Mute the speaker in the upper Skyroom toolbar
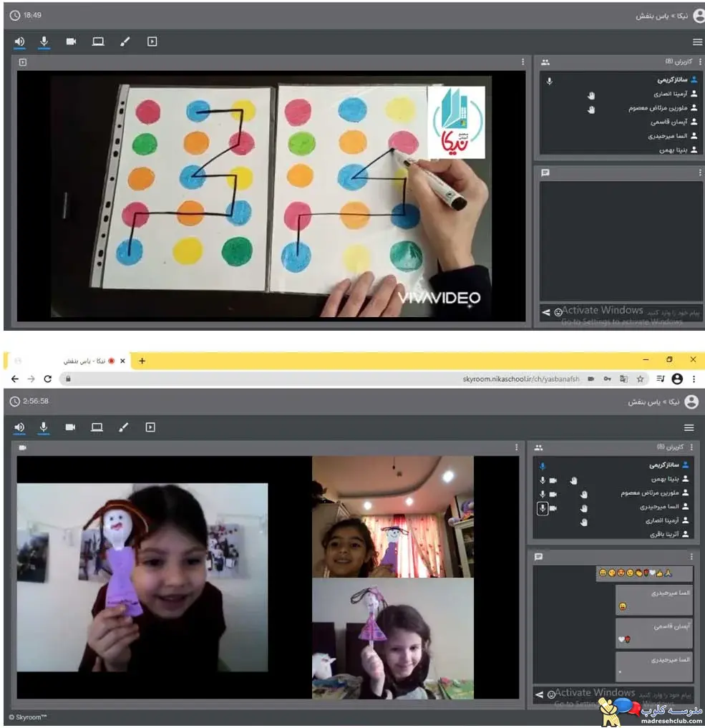705x728 pixels. (x=19, y=42)
